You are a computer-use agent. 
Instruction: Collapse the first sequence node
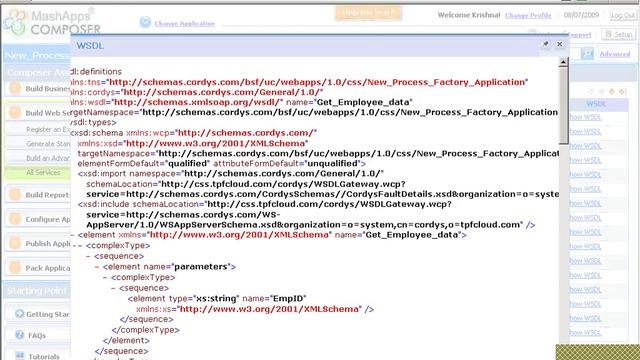tap(88, 256)
